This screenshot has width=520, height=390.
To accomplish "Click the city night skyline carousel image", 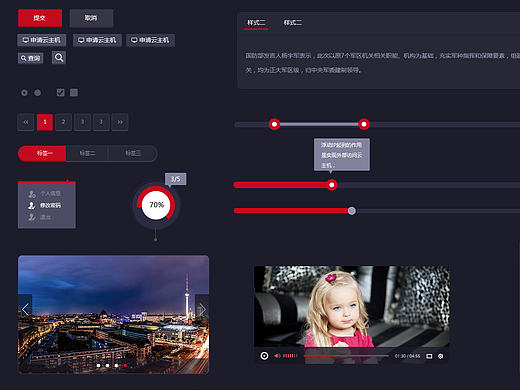I will (x=114, y=314).
